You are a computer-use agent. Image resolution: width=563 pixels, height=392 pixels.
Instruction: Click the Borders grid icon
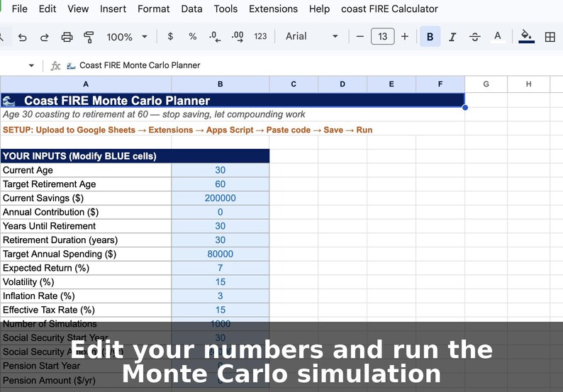click(550, 37)
